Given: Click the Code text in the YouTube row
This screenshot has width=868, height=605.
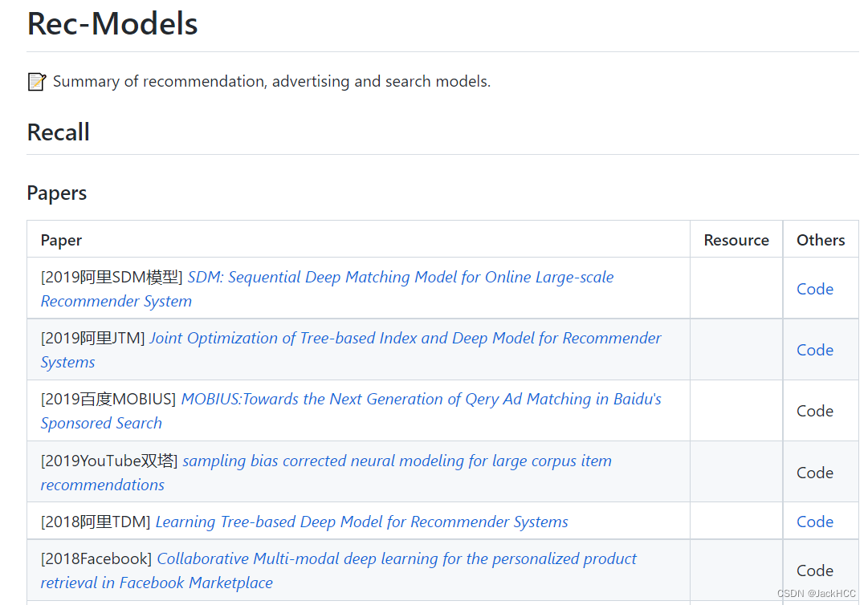Looking at the screenshot, I should point(815,473).
